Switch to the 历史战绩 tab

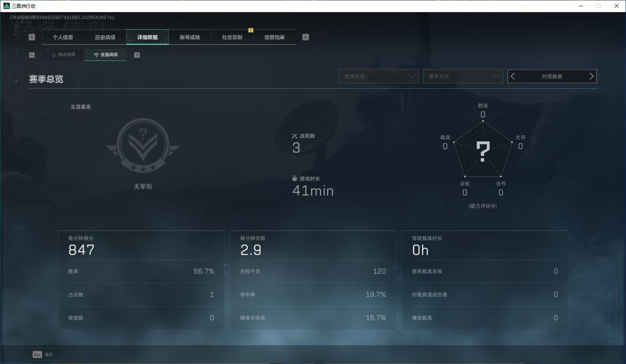click(105, 37)
